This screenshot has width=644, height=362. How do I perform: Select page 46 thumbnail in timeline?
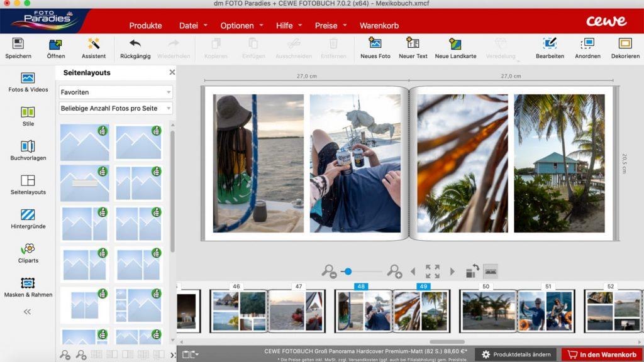238,310
